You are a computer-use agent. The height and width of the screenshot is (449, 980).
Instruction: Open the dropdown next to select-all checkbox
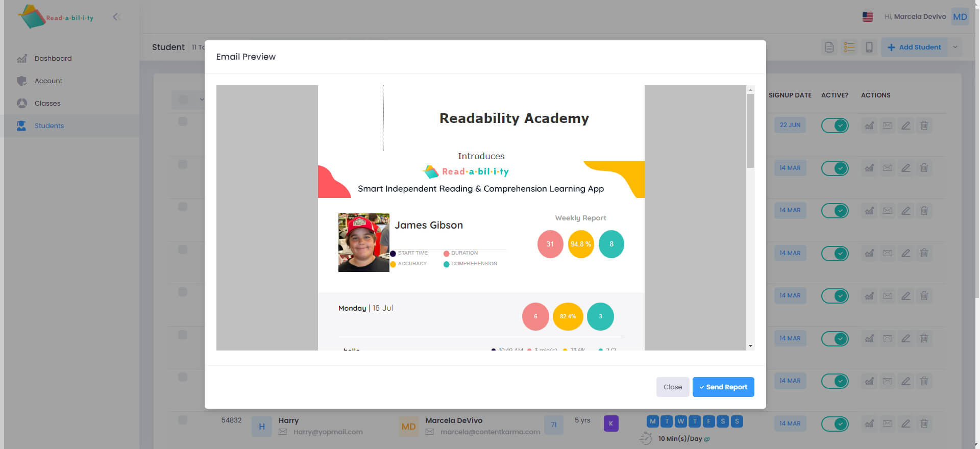[x=202, y=99]
